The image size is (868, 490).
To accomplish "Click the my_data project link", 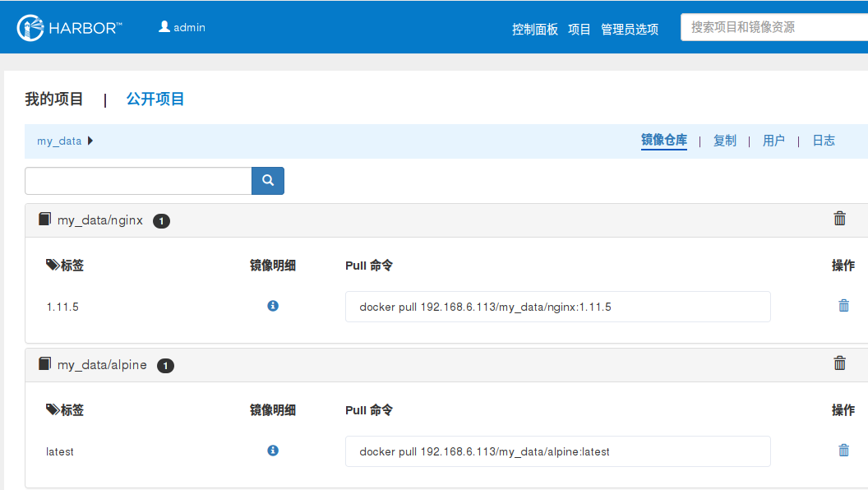I will coord(59,141).
